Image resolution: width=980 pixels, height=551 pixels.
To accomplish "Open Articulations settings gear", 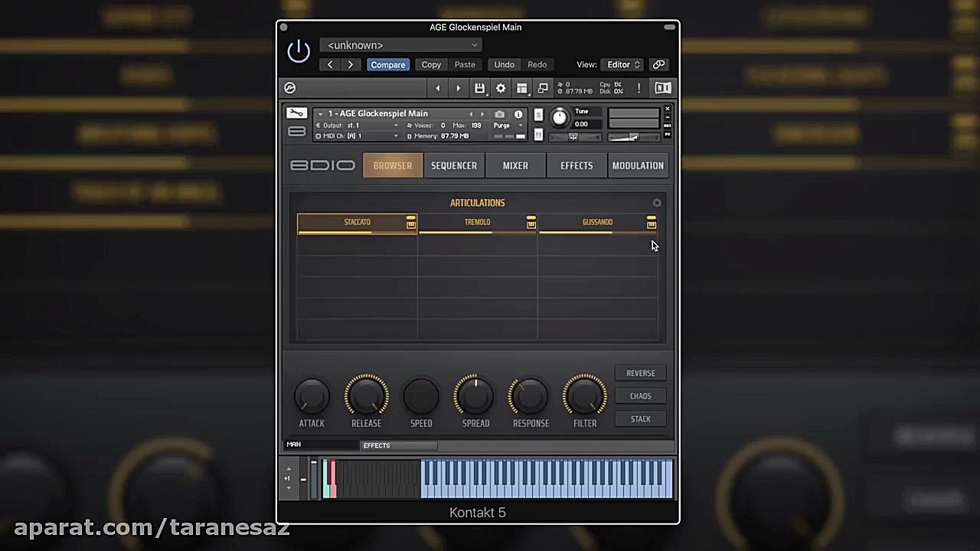I will point(657,203).
